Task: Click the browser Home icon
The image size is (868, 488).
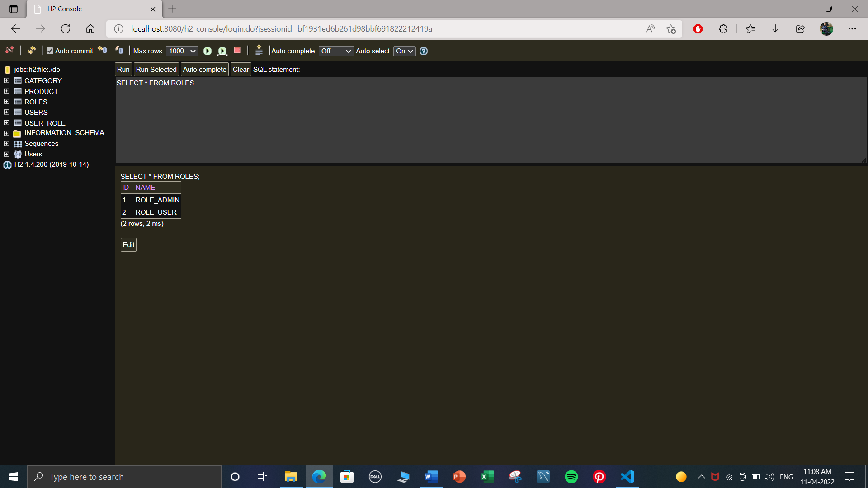Action: click(90, 29)
